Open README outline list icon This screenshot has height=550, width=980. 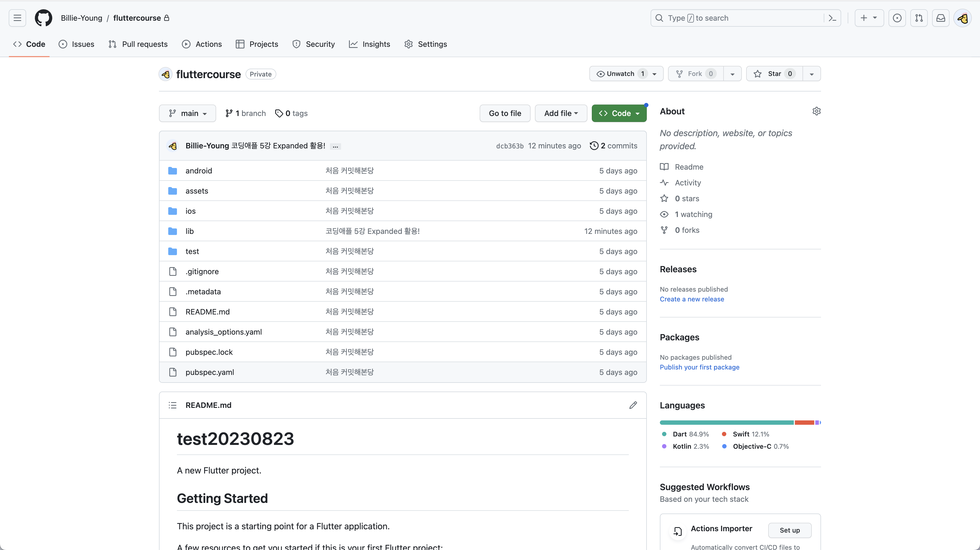[173, 405]
